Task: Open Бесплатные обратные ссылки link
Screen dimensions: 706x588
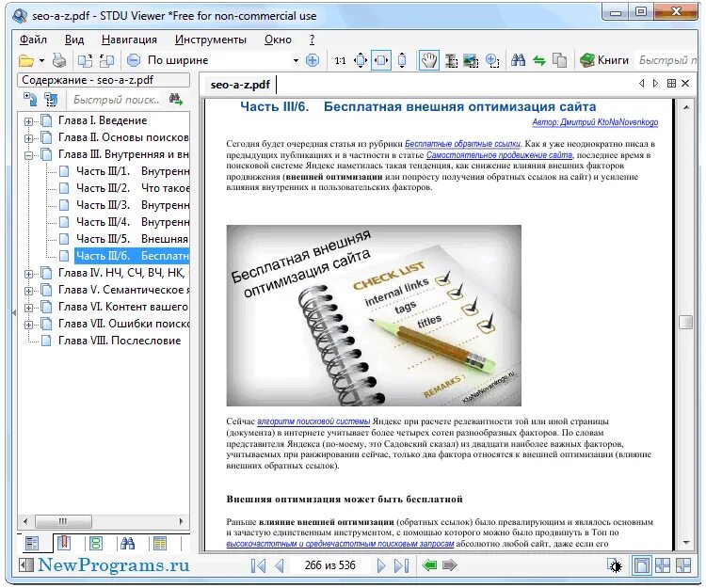Action: point(462,144)
